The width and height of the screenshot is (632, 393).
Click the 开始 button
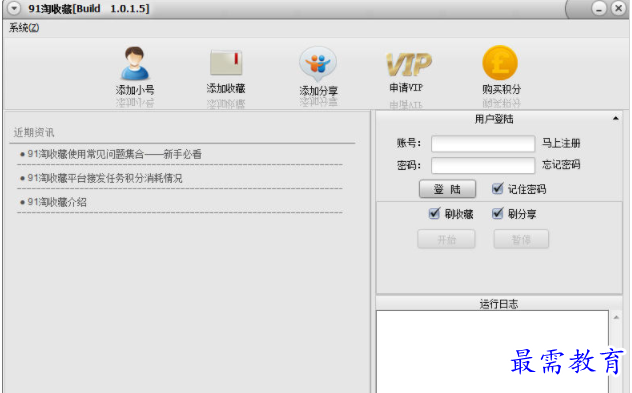447,239
